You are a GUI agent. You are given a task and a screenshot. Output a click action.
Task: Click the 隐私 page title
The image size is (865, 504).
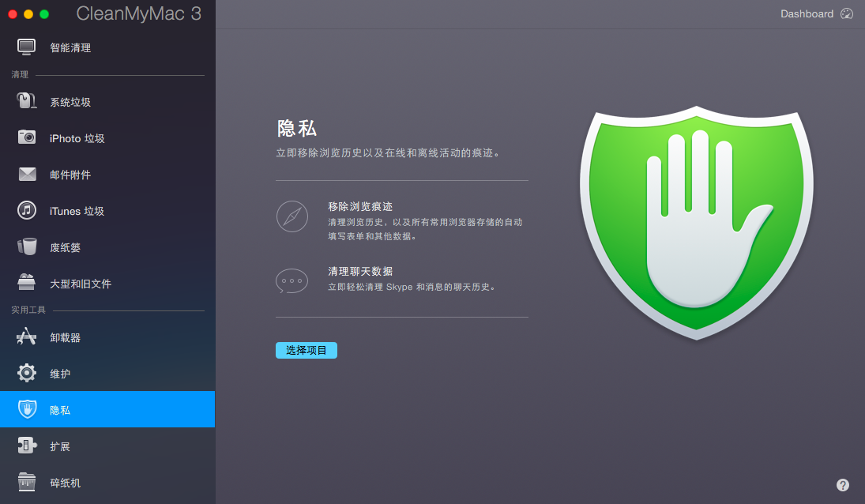click(297, 129)
